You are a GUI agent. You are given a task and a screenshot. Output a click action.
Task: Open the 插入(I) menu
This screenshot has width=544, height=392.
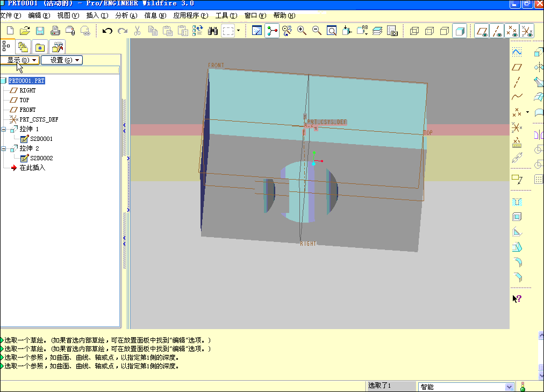97,16
